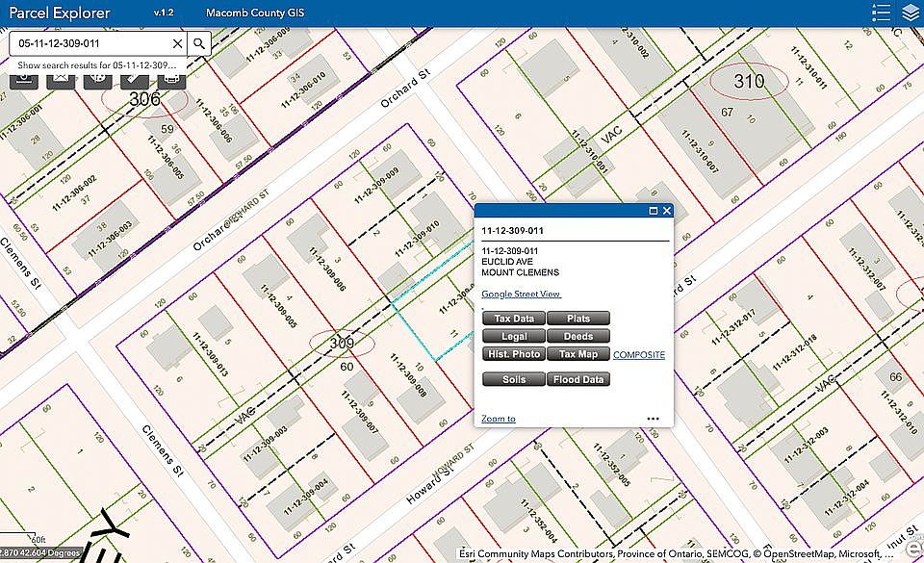The width and height of the screenshot is (924, 563).
Task: Maximize the parcel info popup
Action: coord(653,211)
